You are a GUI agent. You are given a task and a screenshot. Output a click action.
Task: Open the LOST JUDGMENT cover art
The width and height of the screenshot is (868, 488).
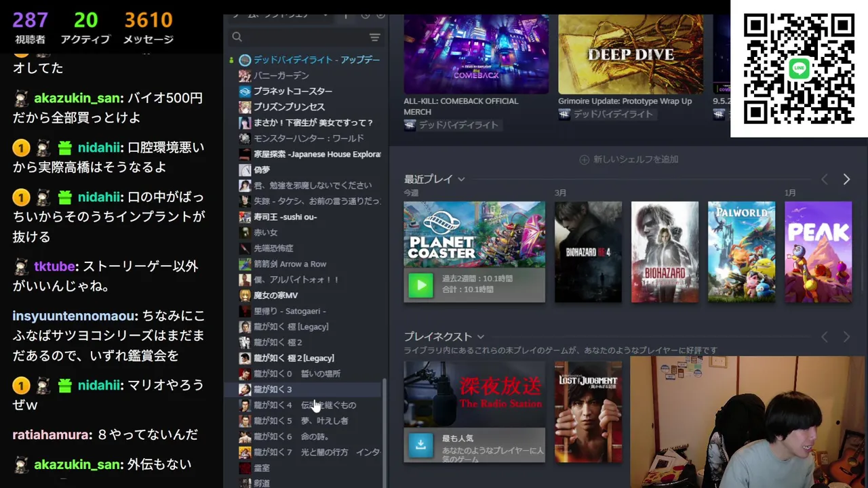[588, 411]
